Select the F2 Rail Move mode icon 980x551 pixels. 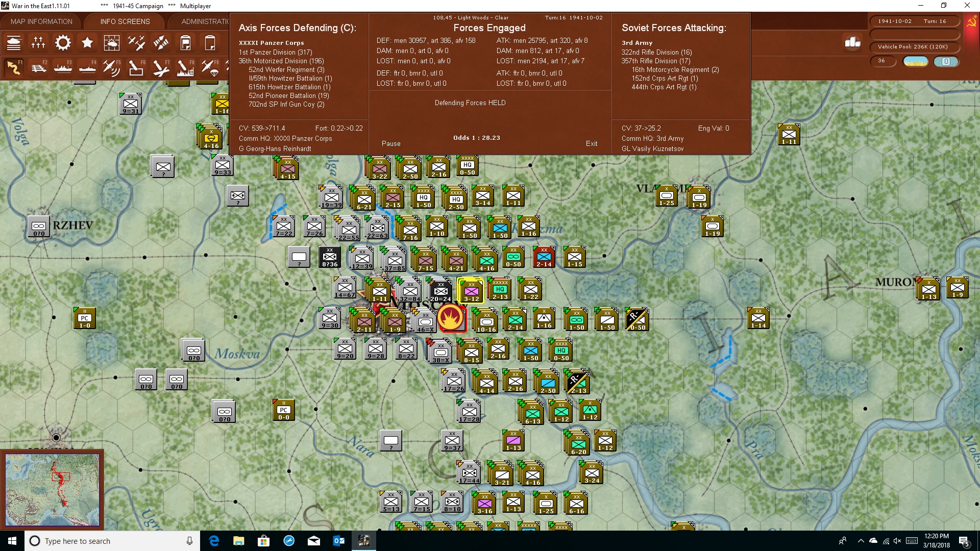(x=38, y=68)
